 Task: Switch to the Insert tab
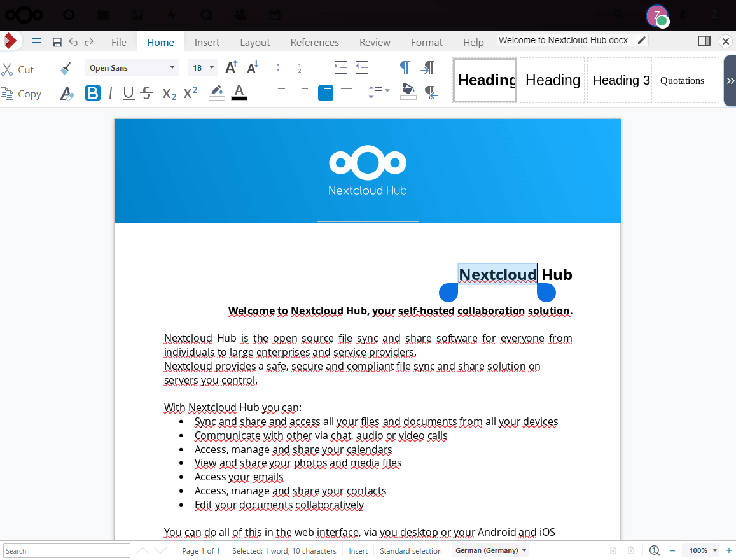[x=207, y=42]
